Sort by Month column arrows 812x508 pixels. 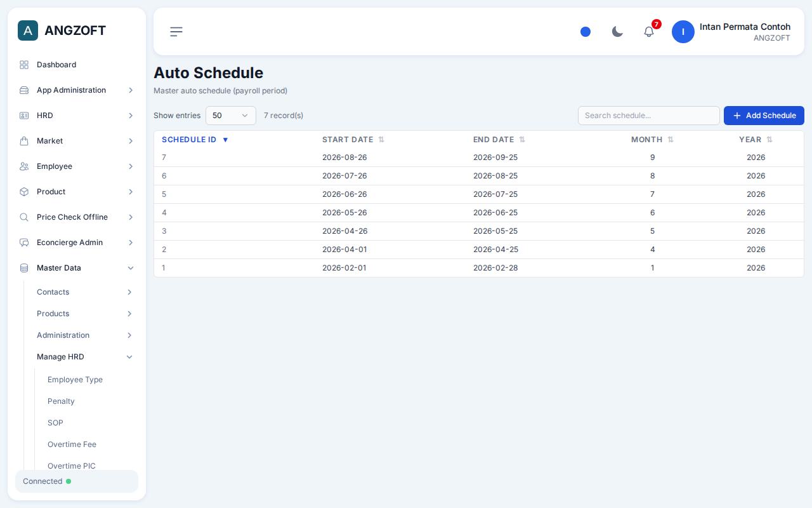pyautogui.click(x=671, y=140)
